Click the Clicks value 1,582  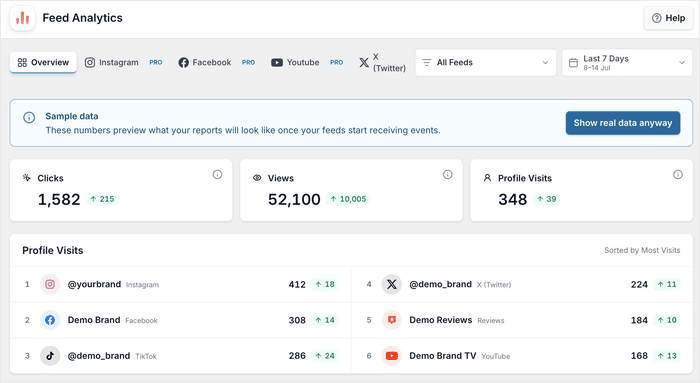[59, 200]
